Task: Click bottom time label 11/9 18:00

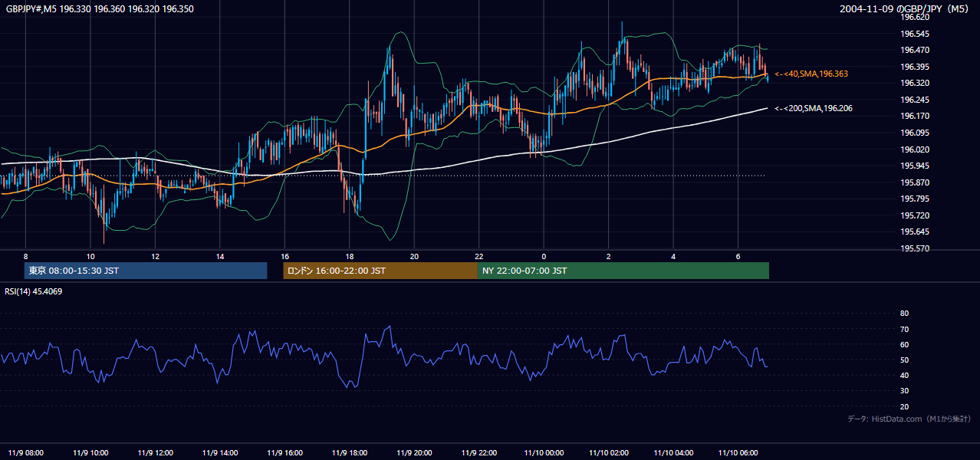Action: pos(350,452)
